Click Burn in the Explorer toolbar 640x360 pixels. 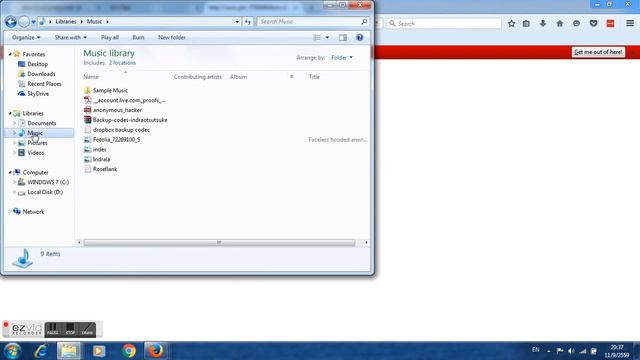coord(138,38)
